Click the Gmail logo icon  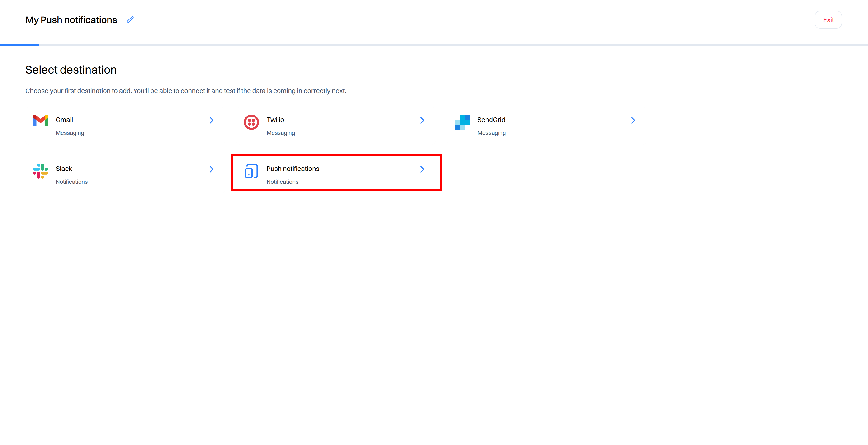40,120
